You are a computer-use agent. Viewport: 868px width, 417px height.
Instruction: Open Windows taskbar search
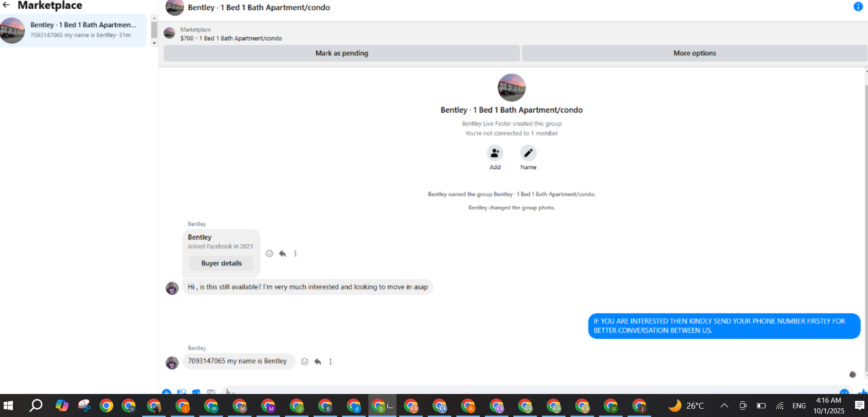click(x=35, y=405)
